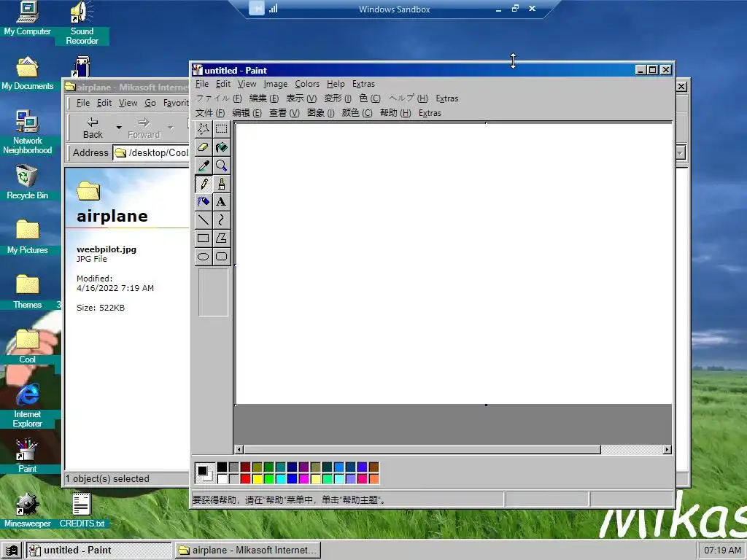747x560 pixels.
Task: Click the foreground/background color indicator box
Action: pyautogui.click(x=205, y=472)
